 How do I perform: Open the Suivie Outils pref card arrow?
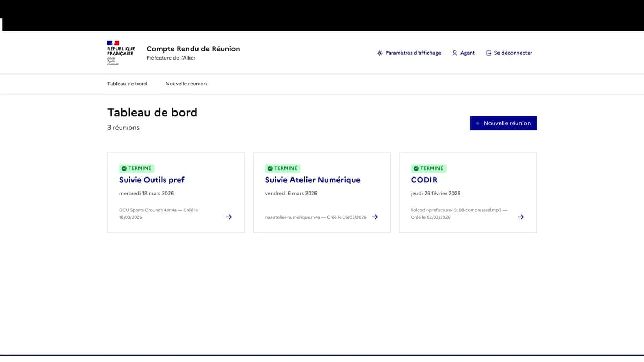pos(229,217)
